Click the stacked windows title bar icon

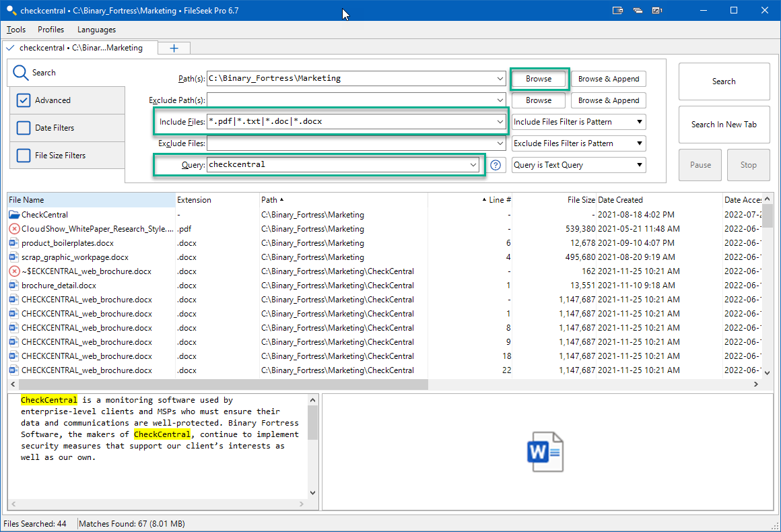[x=638, y=11]
